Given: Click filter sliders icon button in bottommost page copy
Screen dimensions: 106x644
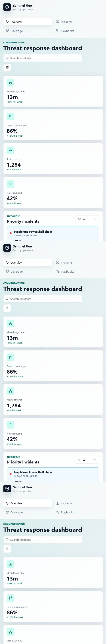Looking at the screenshot, I should pos(7,549).
